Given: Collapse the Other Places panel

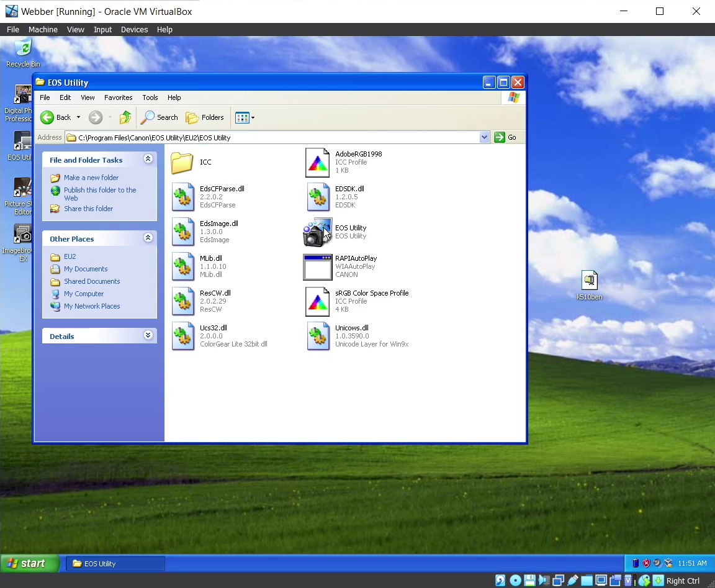Looking at the screenshot, I should [x=148, y=238].
